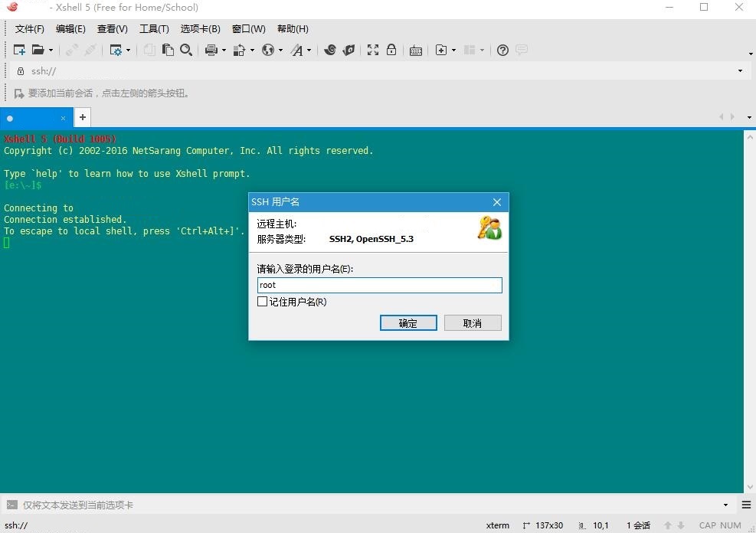This screenshot has width=756, height=533.
Task: Click the Paste clipboard icon
Action: click(168, 50)
